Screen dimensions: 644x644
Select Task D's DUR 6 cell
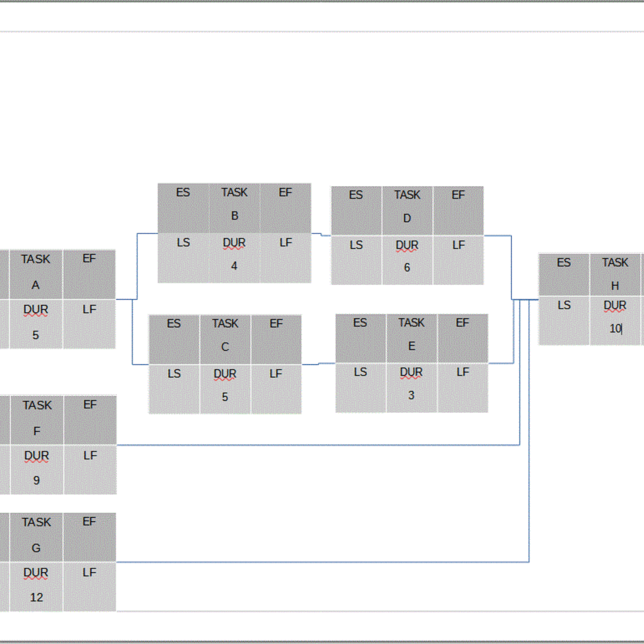coord(407,260)
